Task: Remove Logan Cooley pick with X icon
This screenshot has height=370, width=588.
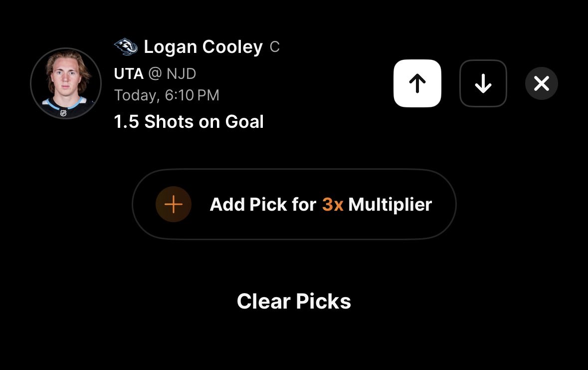Action: coord(542,83)
